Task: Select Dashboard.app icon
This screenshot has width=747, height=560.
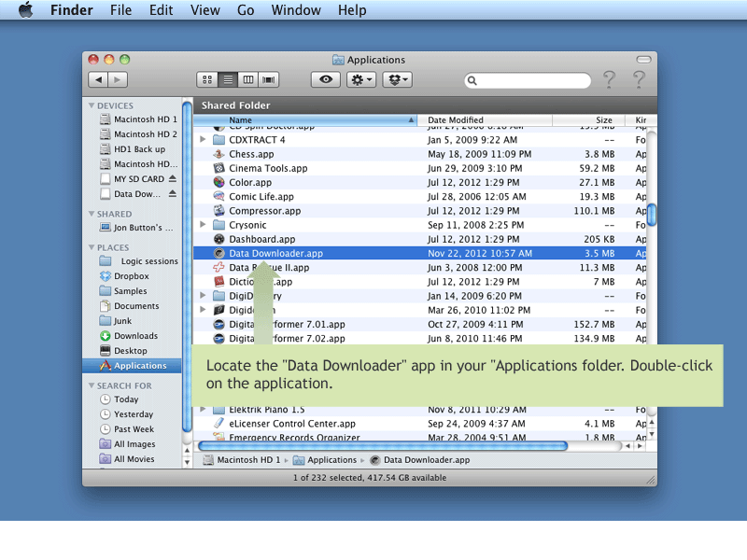Action: 218,239
